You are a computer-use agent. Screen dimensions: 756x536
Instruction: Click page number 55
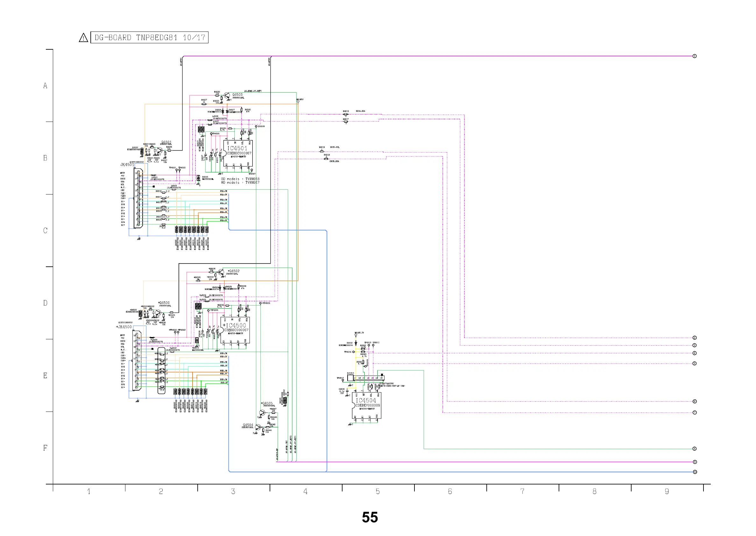[x=370, y=517]
